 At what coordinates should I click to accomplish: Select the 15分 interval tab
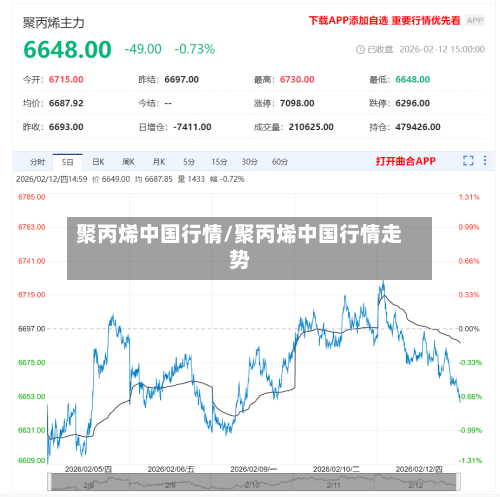tap(219, 162)
